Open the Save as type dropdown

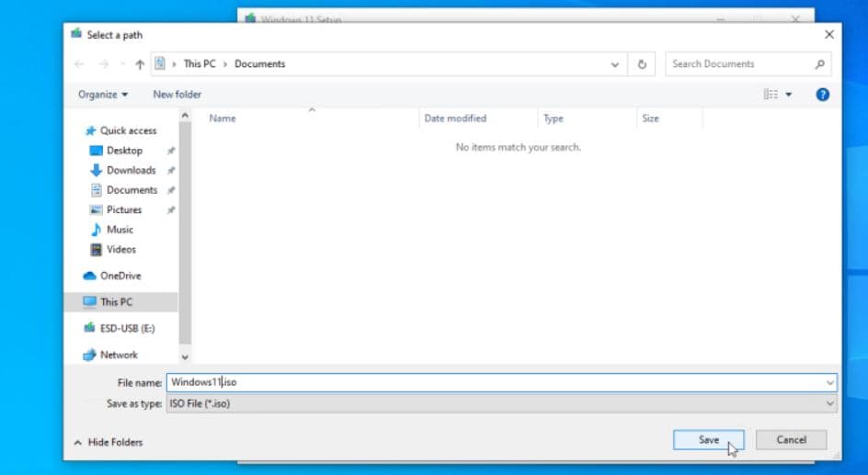click(x=501, y=403)
